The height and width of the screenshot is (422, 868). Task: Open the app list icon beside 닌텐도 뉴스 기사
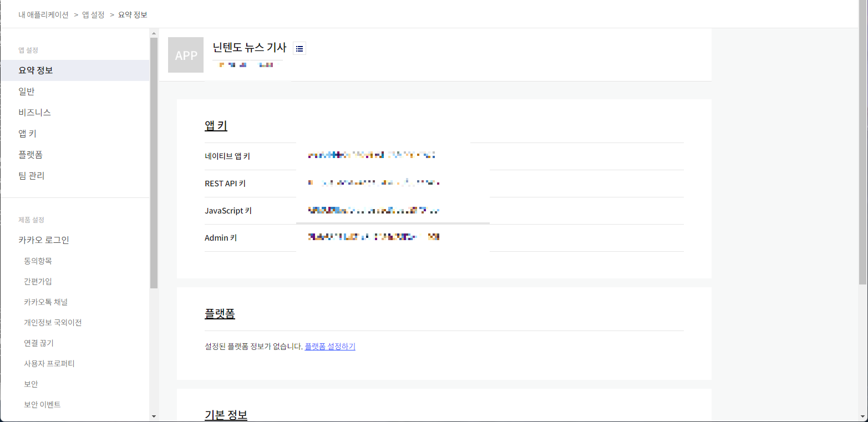pos(300,48)
